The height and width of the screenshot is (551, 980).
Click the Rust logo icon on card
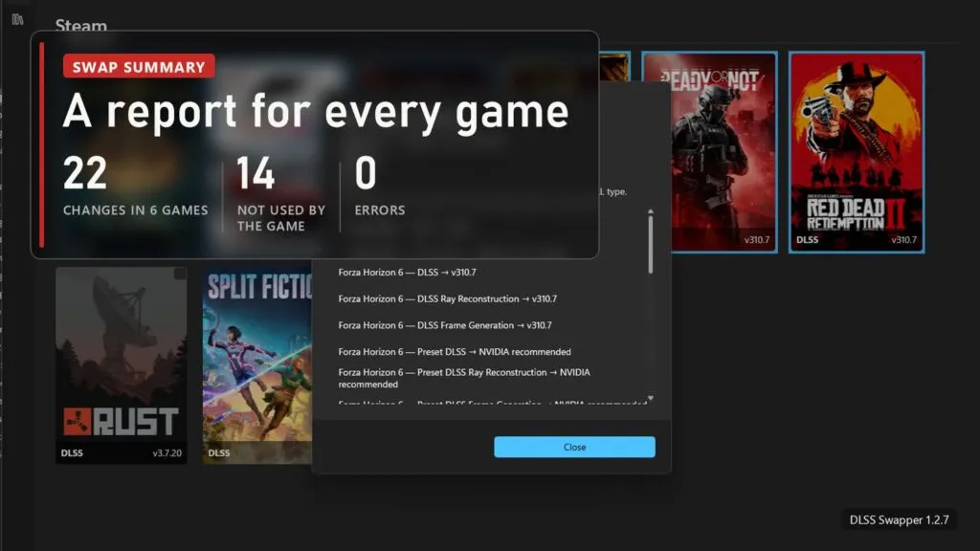[x=78, y=422]
